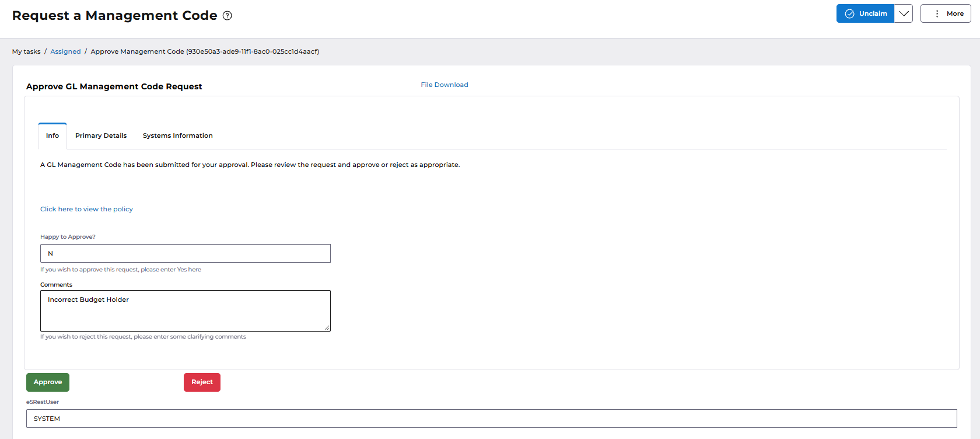Grab the Comments box resize handle
The image size is (980, 439).
click(x=327, y=328)
